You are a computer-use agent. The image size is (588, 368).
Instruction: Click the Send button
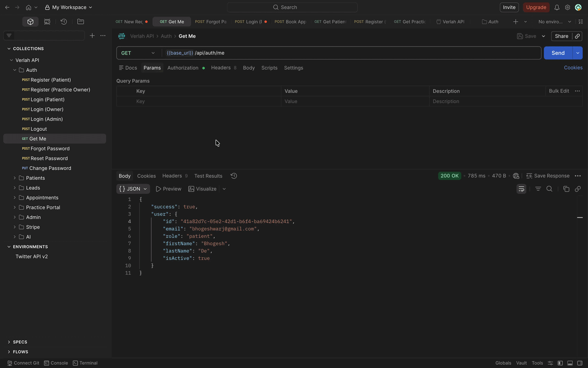[558, 53]
